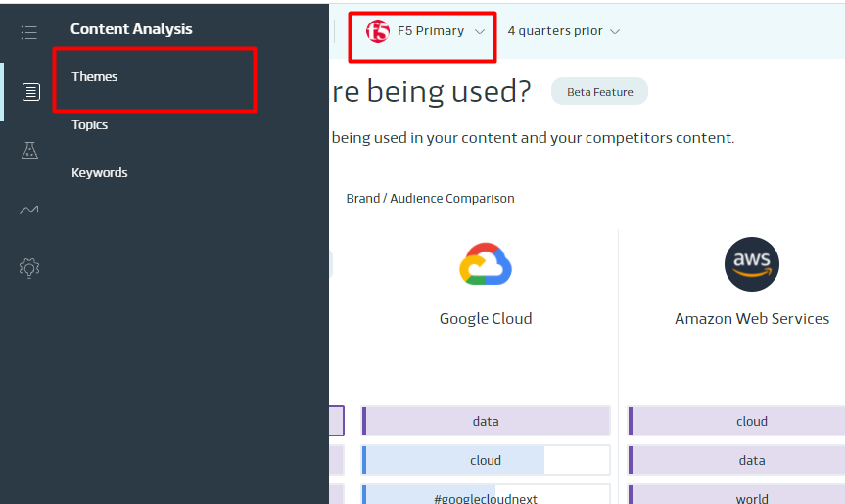This screenshot has width=845, height=504.
Task: Select the Brand / Audience Comparison tab
Action: pos(430,198)
